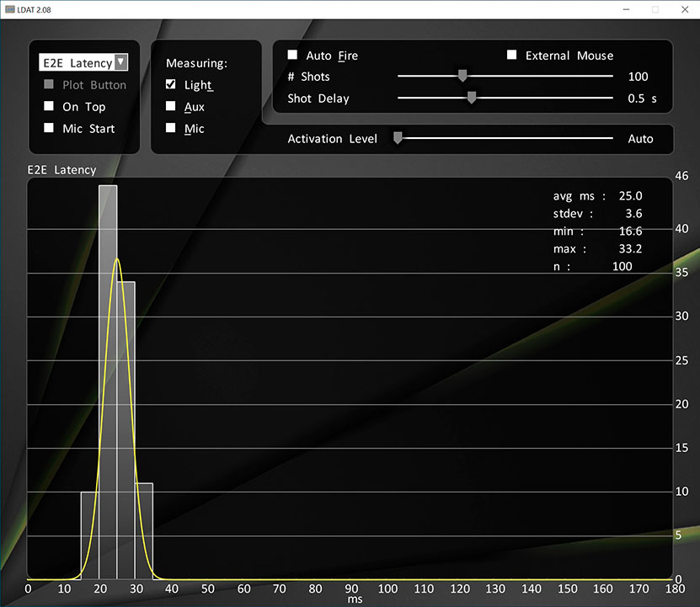The image size is (700, 607).
Task: Enable the Aux measuring checkbox
Action: click(170, 106)
